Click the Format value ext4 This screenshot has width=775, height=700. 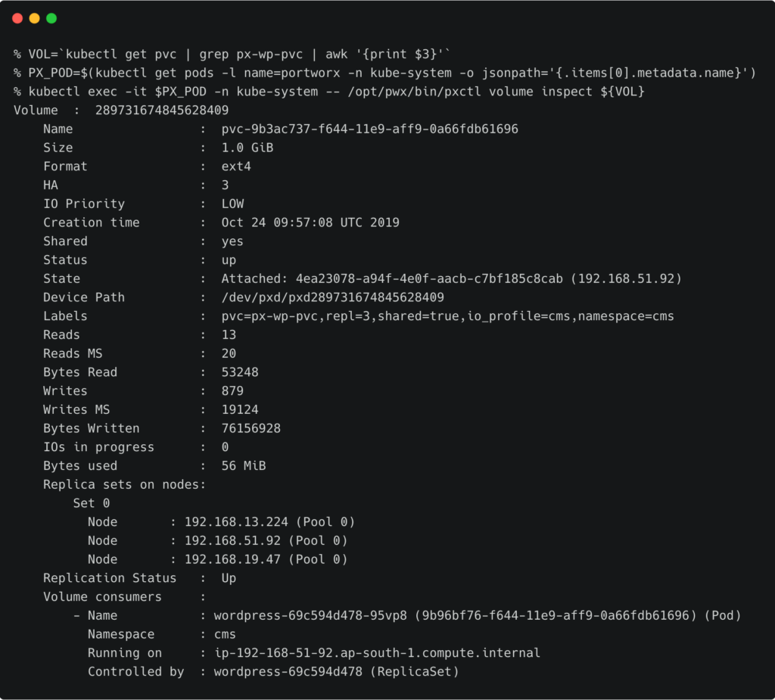coord(236,166)
